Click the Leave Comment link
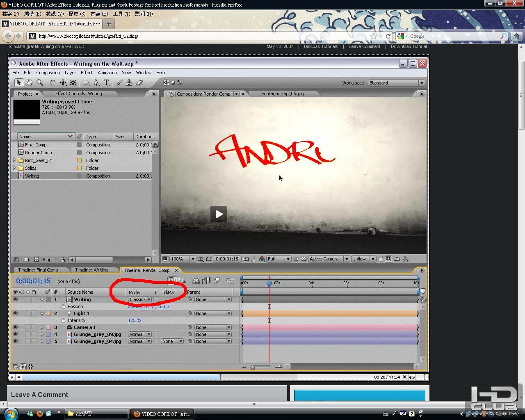Viewport: 525px width, 420px height. [x=364, y=46]
